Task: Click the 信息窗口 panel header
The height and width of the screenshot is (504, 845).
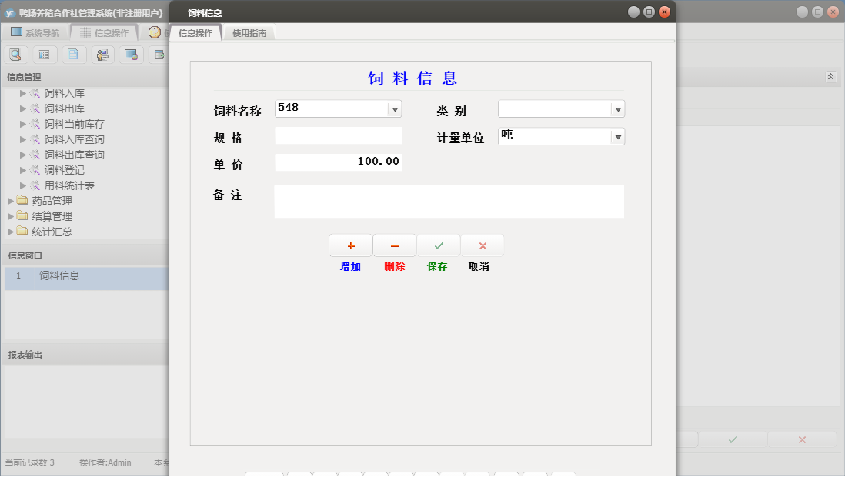Action: click(x=85, y=255)
